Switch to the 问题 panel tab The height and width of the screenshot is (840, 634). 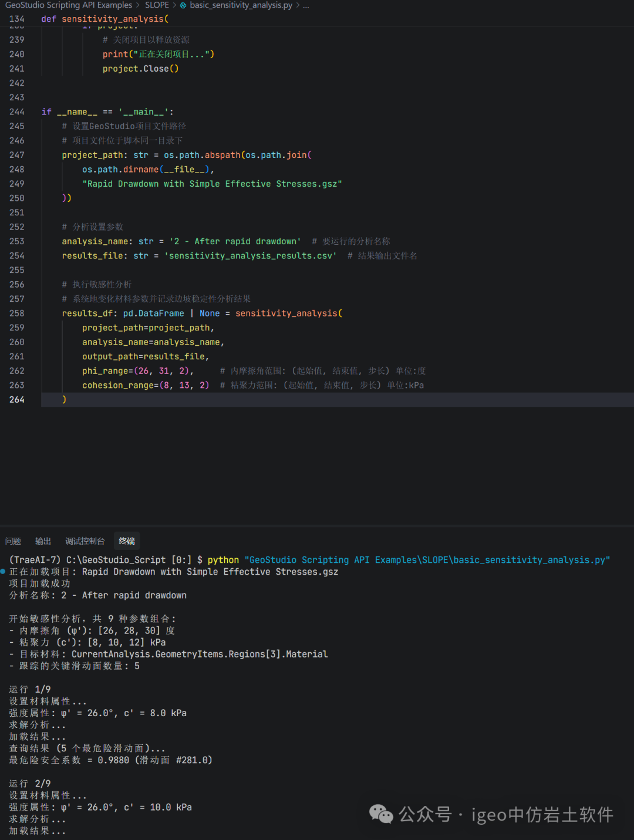[13, 541]
